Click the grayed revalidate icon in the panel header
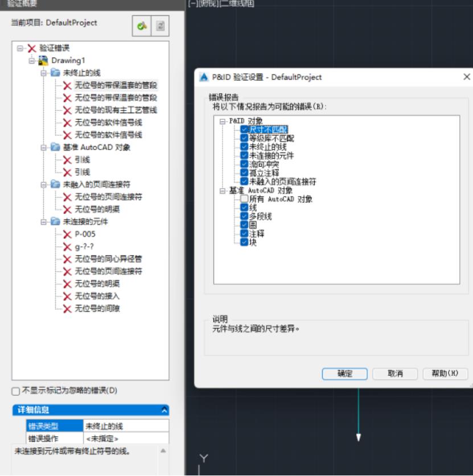Image resolution: width=473 pixels, height=476 pixels. click(x=159, y=26)
